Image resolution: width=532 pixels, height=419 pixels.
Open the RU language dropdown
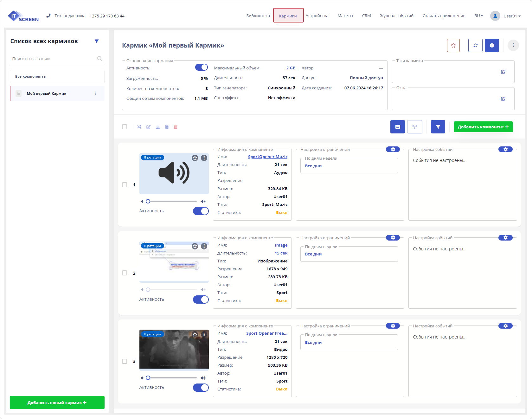[x=478, y=16]
